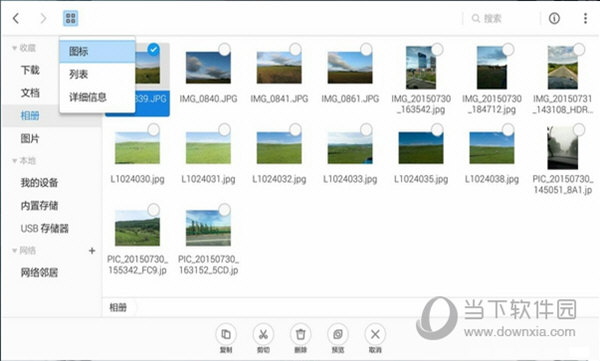The image size is (600, 361).
Task: Choose 列表 view in dropdown menu
Action: tap(97, 74)
